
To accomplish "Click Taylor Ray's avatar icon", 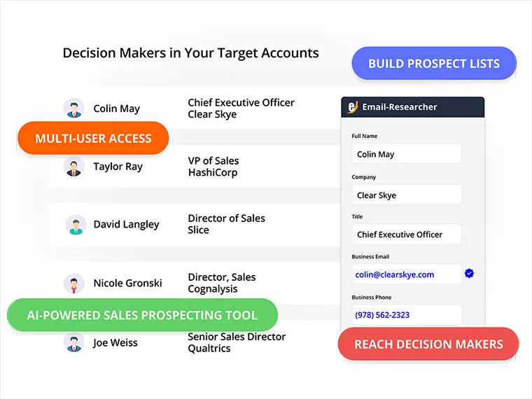I will [x=74, y=167].
